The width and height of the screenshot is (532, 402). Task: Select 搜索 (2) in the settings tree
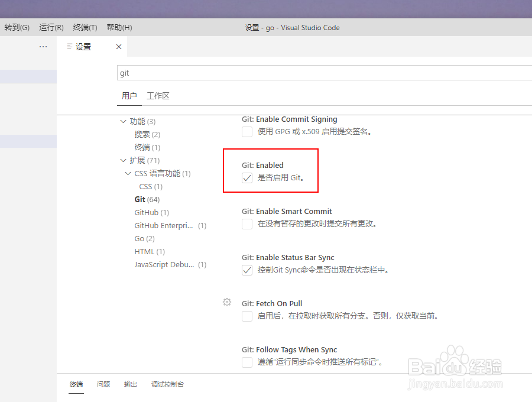pyautogui.click(x=147, y=134)
